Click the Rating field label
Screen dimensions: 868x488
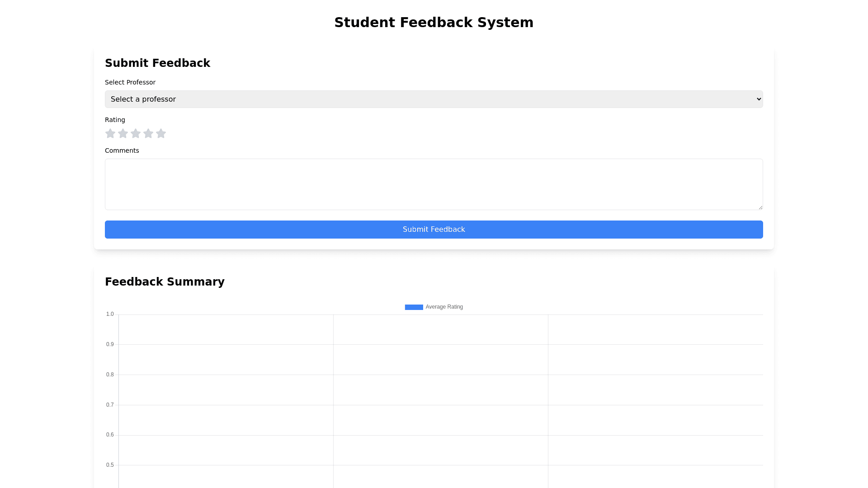(x=115, y=120)
